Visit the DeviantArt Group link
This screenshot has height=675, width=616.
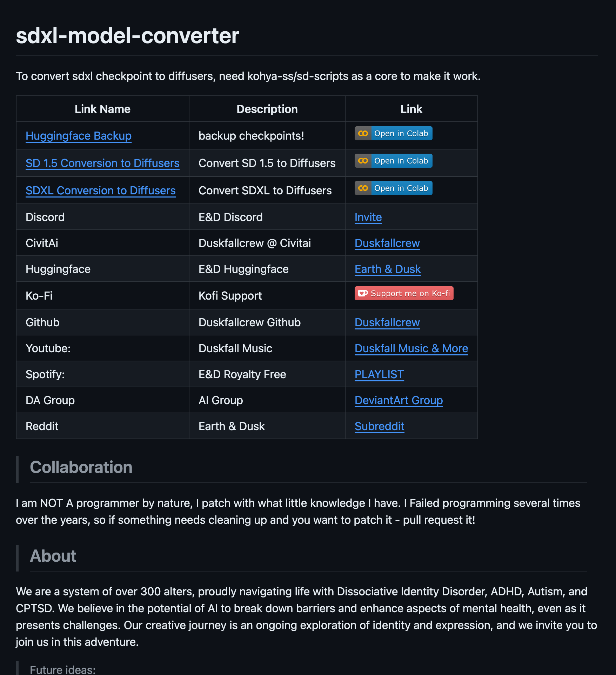coord(399,400)
